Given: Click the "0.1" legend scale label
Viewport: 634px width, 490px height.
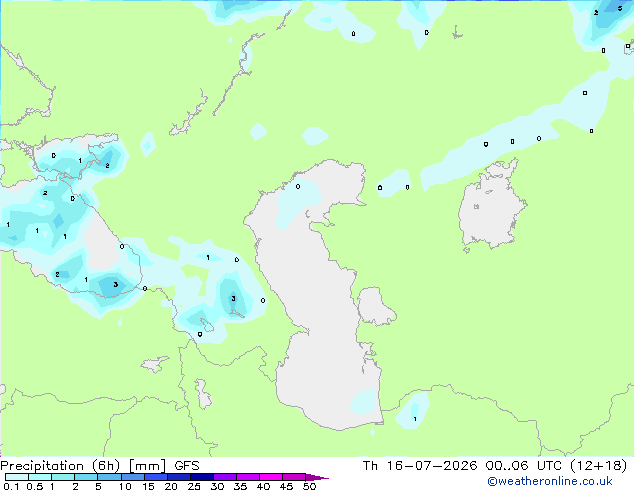Looking at the screenshot, I should pyautogui.click(x=11, y=486).
